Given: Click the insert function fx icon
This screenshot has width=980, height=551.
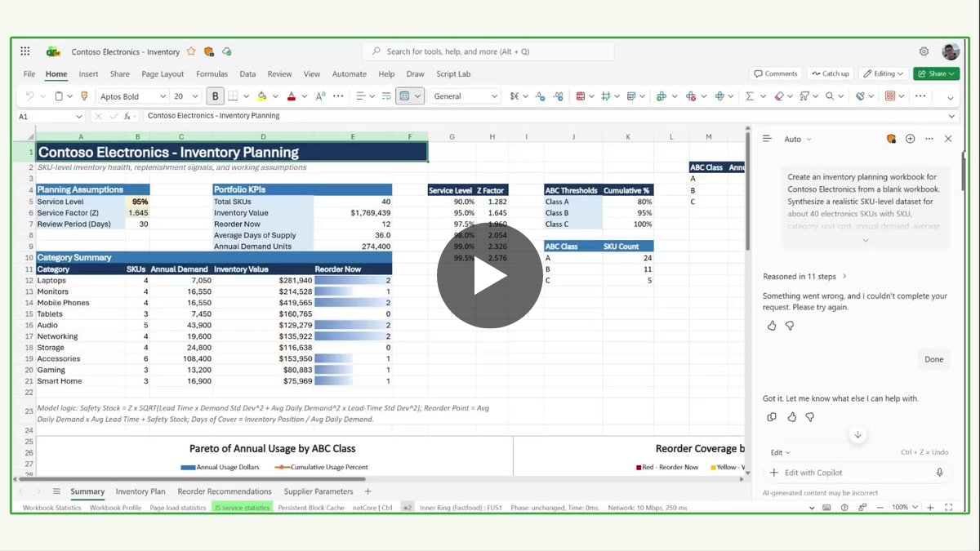Looking at the screenshot, I should (128, 116).
